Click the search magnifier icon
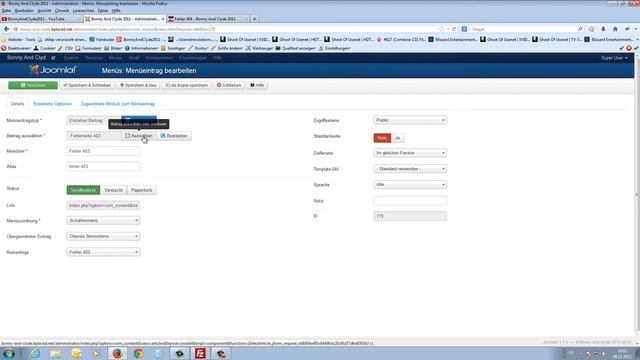640x360 pixels. [580, 29]
